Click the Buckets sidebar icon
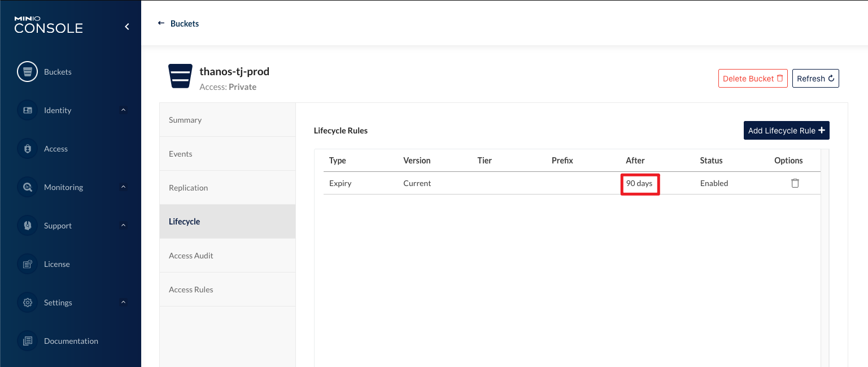 tap(27, 72)
